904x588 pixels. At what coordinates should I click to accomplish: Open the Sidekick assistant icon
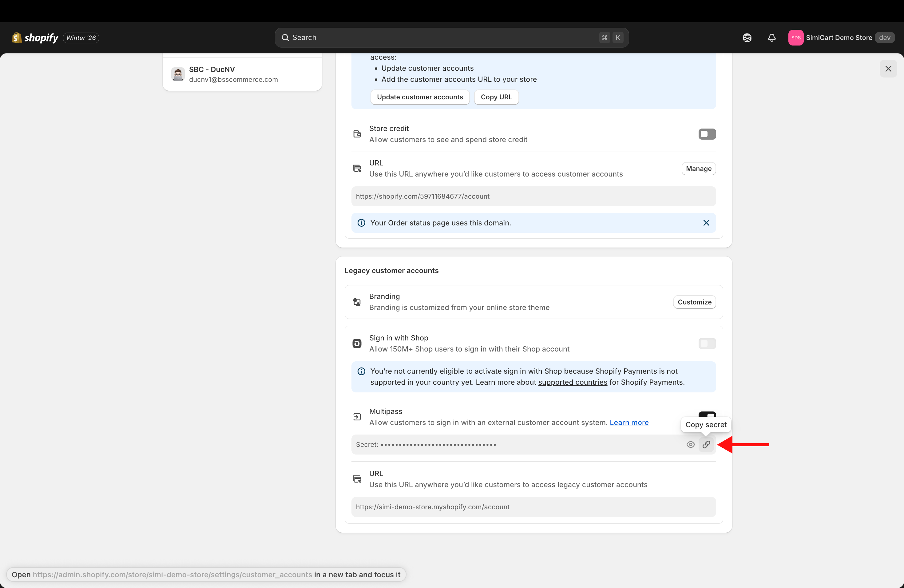coord(747,38)
